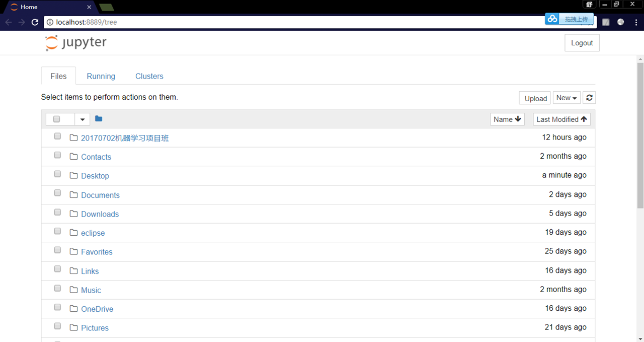Click folder icon beside Downloads
The height and width of the screenshot is (342, 644).
click(x=74, y=214)
